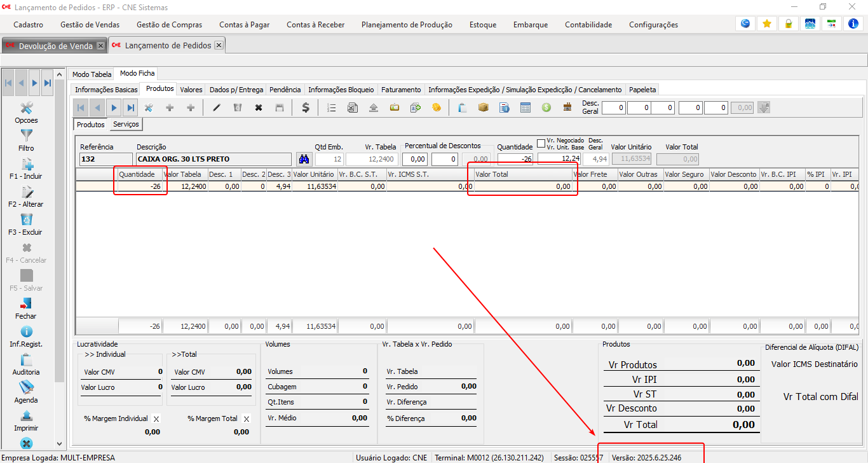Image resolution: width=868 pixels, height=463 pixels.
Task: Switch to the Serviços sub-tab
Action: click(126, 125)
